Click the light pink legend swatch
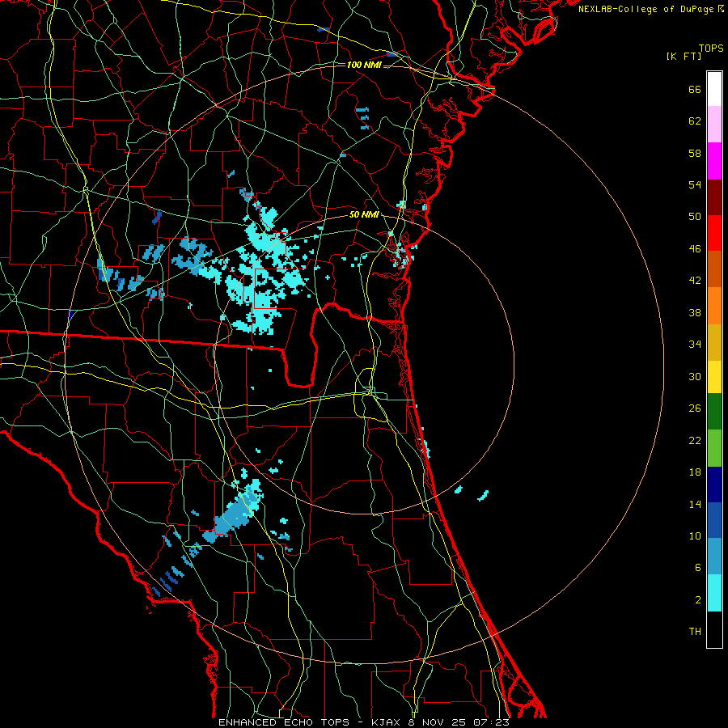Viewport: 728px width, 728px height. click(x=714, y=125)
